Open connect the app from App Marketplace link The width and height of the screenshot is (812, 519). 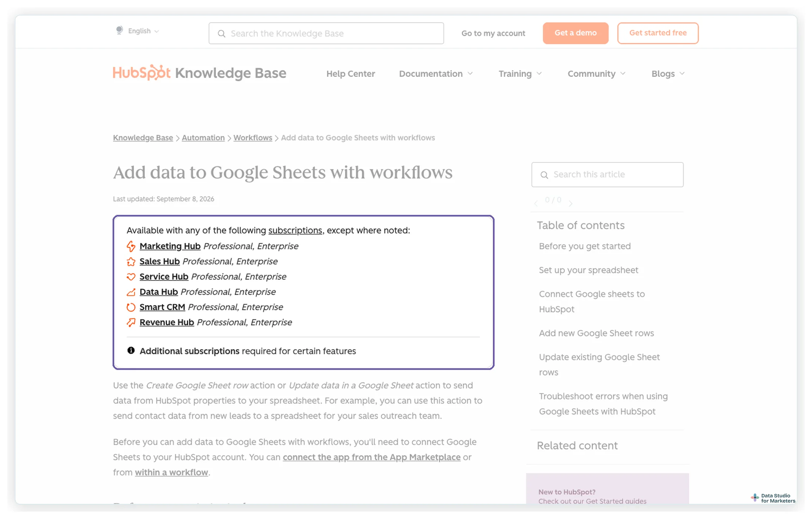[371, 457]
